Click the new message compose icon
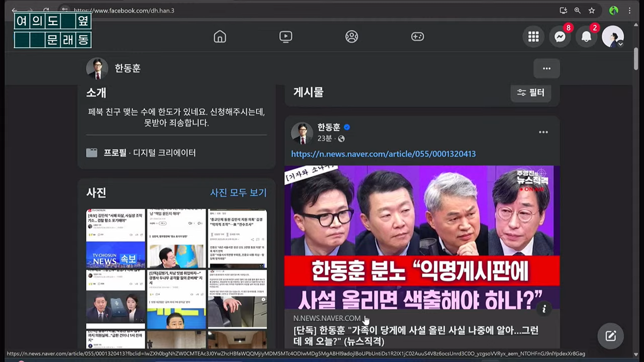 click(x=610, y=336)
